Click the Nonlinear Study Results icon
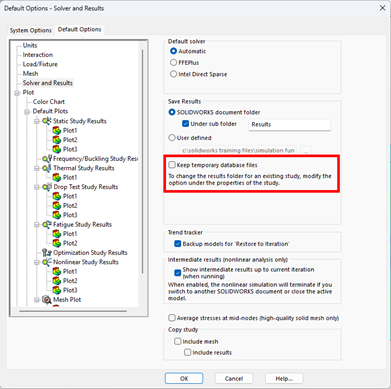 (x=47, y=262)
